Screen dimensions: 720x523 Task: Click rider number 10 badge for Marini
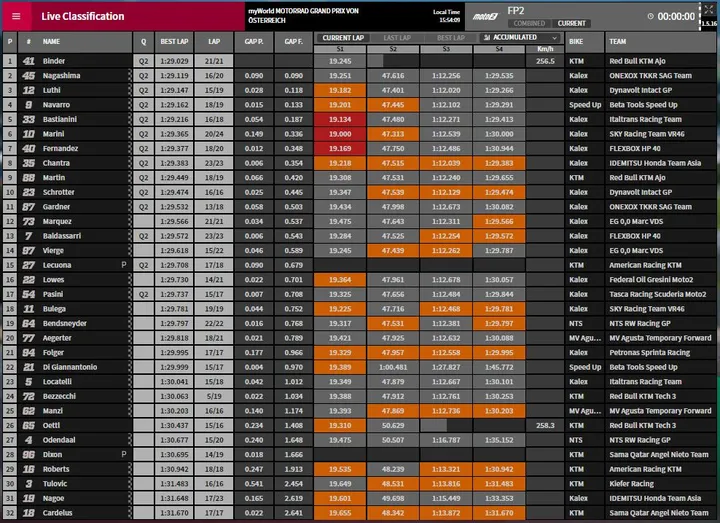28,134
